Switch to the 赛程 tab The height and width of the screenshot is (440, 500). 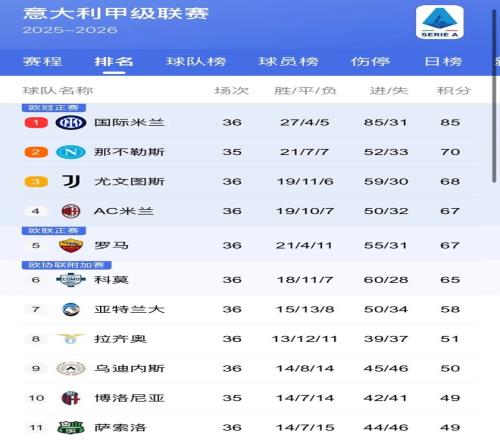click(x=42, y=62)
